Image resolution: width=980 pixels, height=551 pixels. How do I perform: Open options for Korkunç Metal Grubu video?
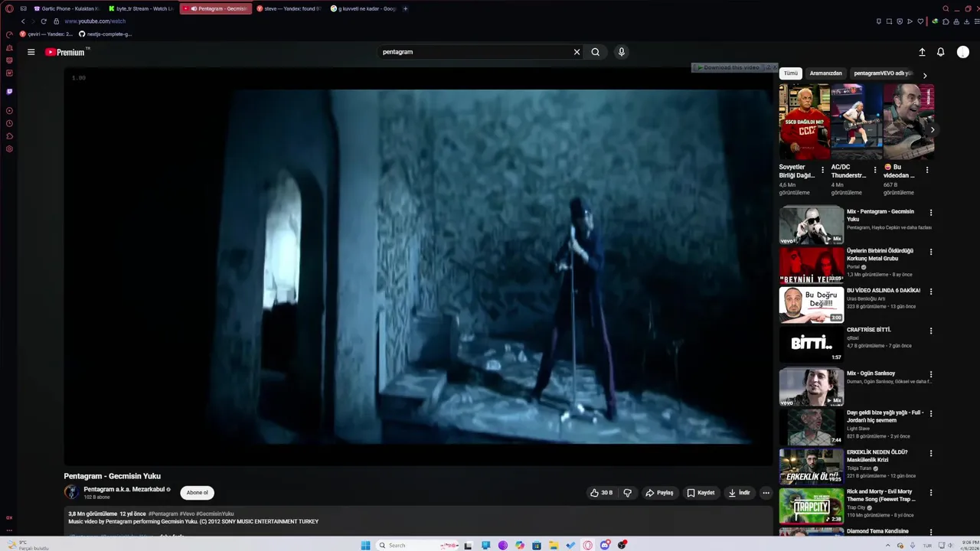click(x=931, y=252)
